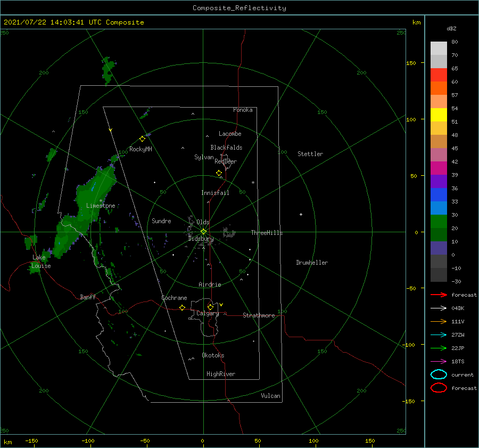Click the yellow diamond at the radar center
This screenshot has width=479, height=448.
click(x=203, y=232)
